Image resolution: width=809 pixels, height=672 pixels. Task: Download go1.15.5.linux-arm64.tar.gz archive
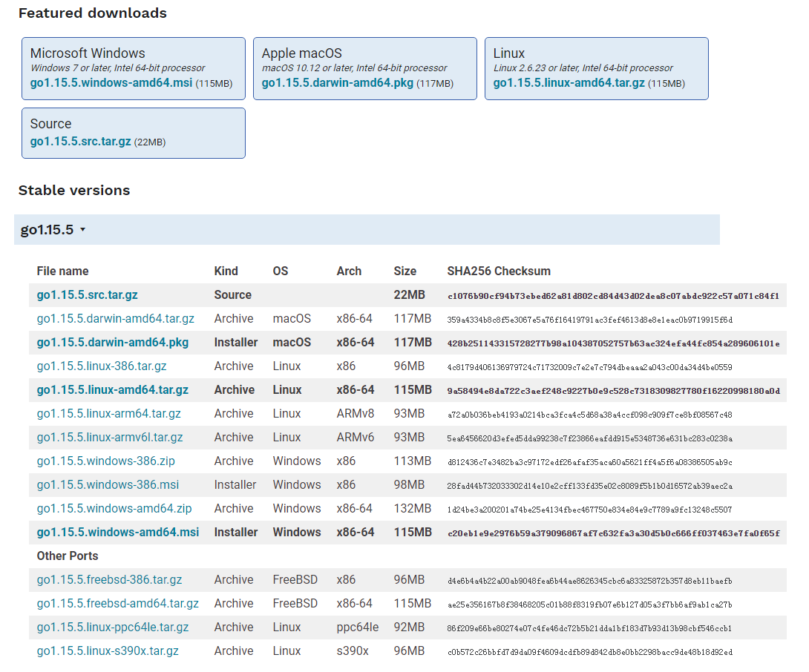pos(109,414)
